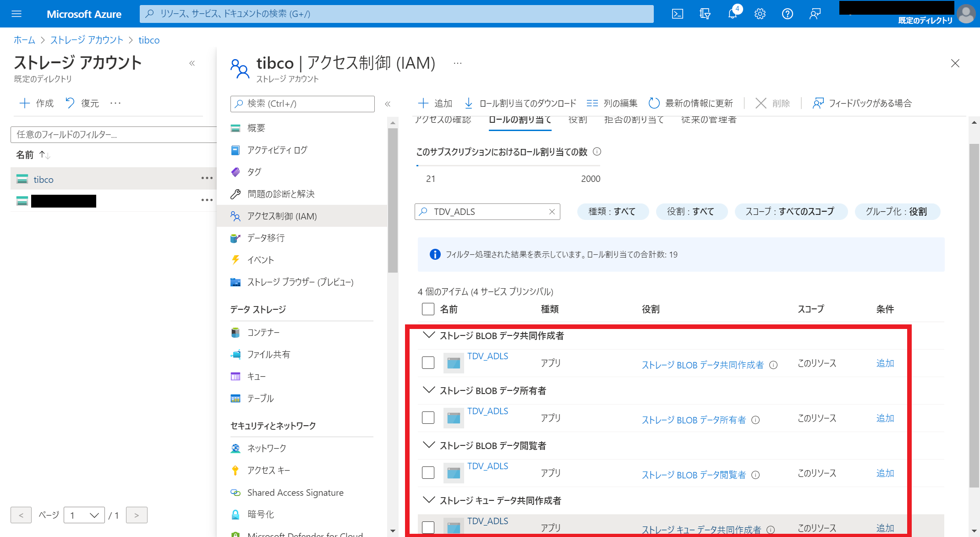Show info tooltip for role assignment count

pos(597,152)
